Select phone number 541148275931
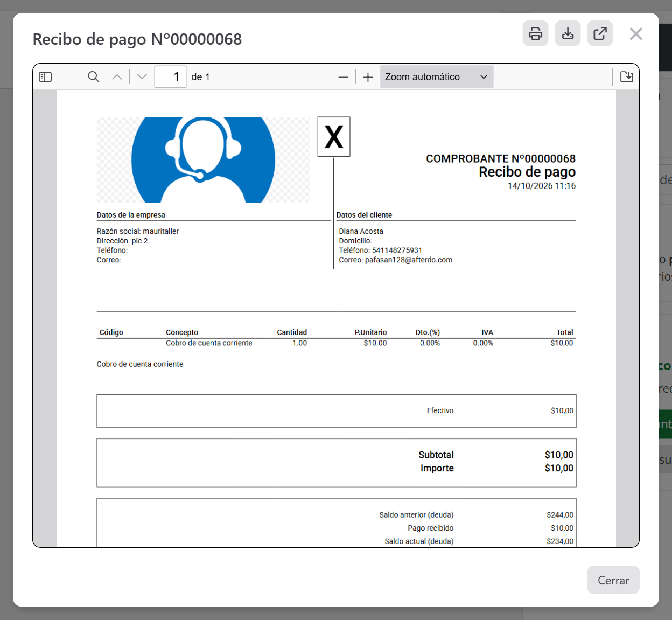The image size is (672, 620). coord(397,250)
